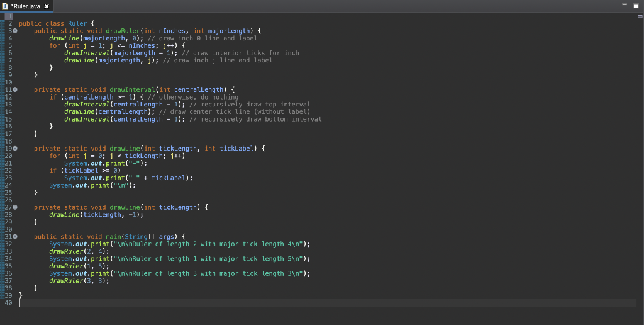Viewport: 644px width, 325px height.
Task: Click comment 'recursively draw top interval'
Action: pos(250,105)
